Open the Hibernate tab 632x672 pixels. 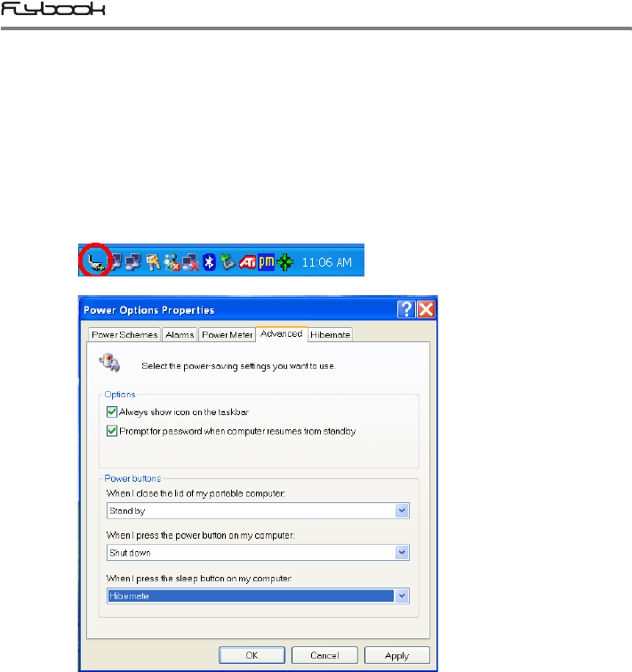click(x=331, y=335)
